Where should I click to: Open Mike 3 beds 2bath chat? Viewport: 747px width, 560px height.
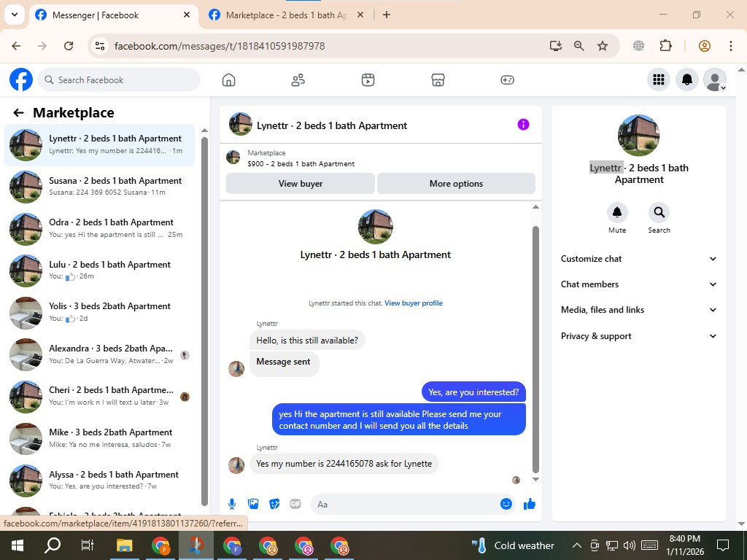[100, 438]
